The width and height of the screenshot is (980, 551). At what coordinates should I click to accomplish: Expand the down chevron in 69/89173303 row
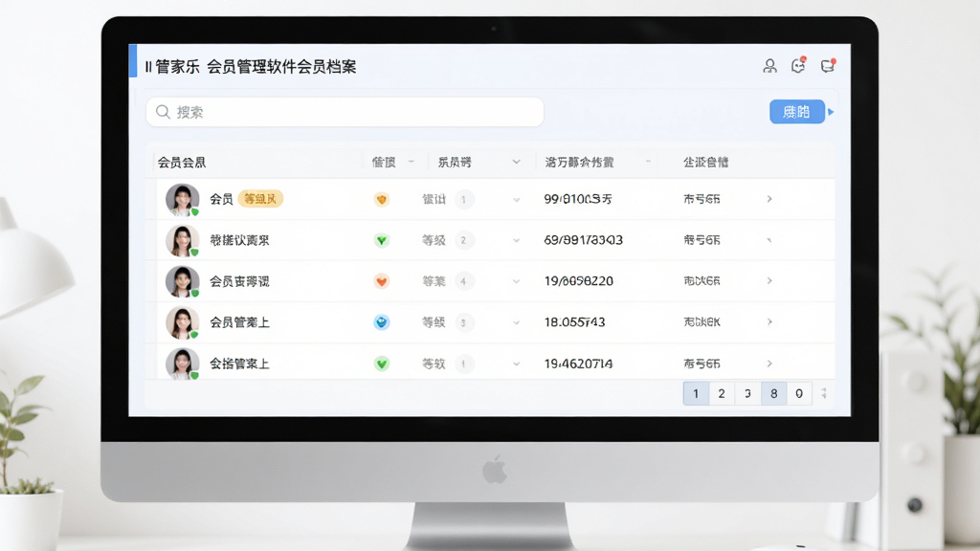(x=516, y=240)
